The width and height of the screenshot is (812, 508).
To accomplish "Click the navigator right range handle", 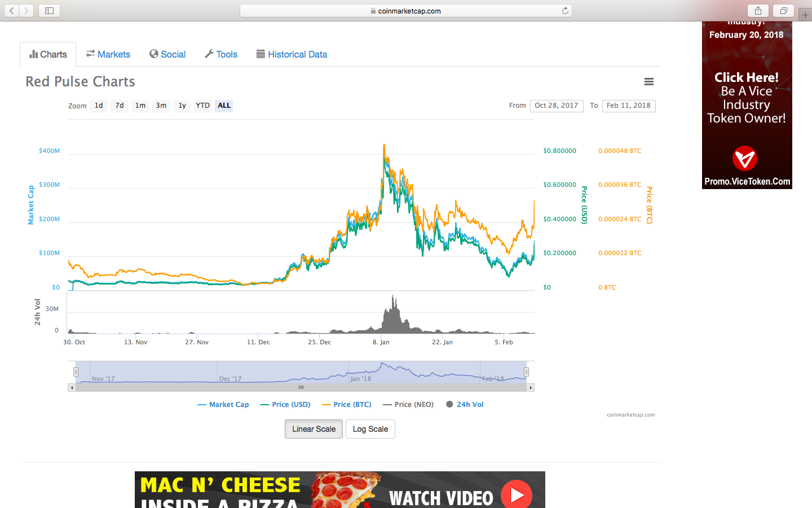I will pyautogui.click(x=526, y=372).
